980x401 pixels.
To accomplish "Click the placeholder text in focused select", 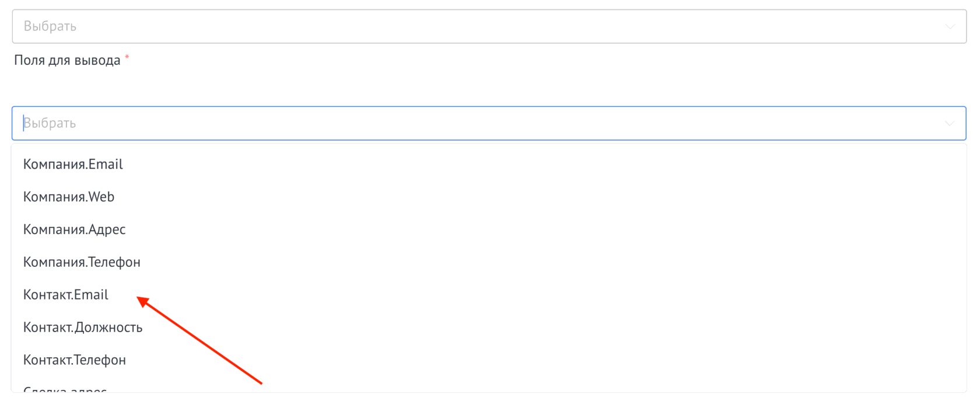I will coord(50,124).
